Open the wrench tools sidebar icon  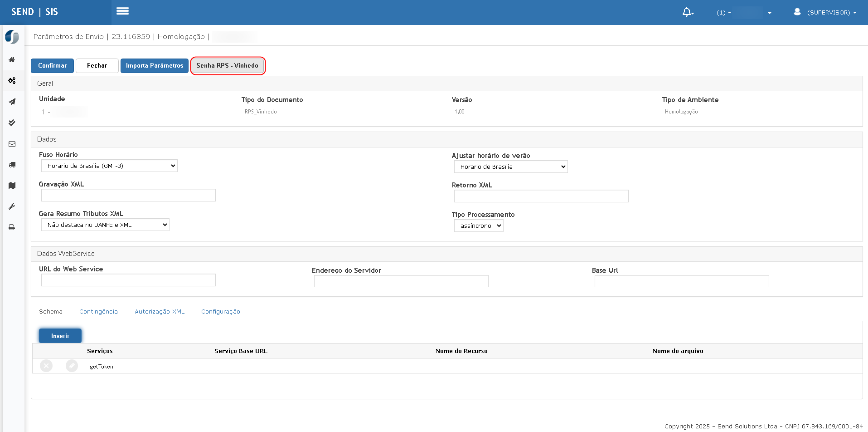[12, 206]
